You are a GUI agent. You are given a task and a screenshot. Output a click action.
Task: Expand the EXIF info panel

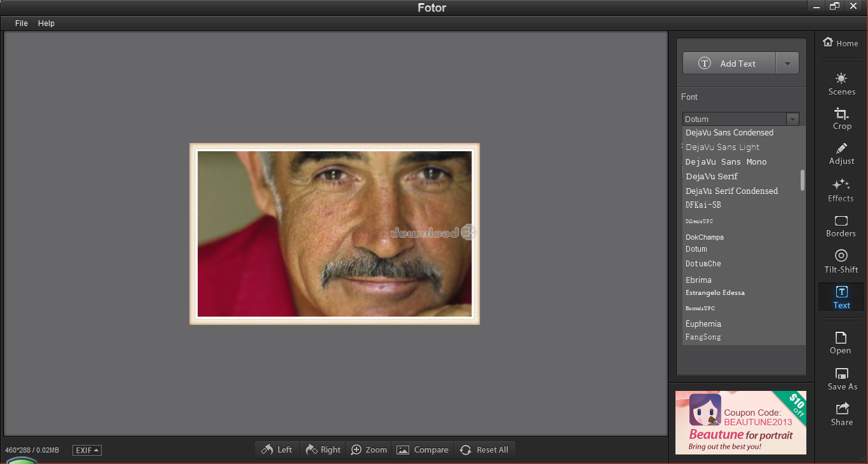(x=87, y=450)
